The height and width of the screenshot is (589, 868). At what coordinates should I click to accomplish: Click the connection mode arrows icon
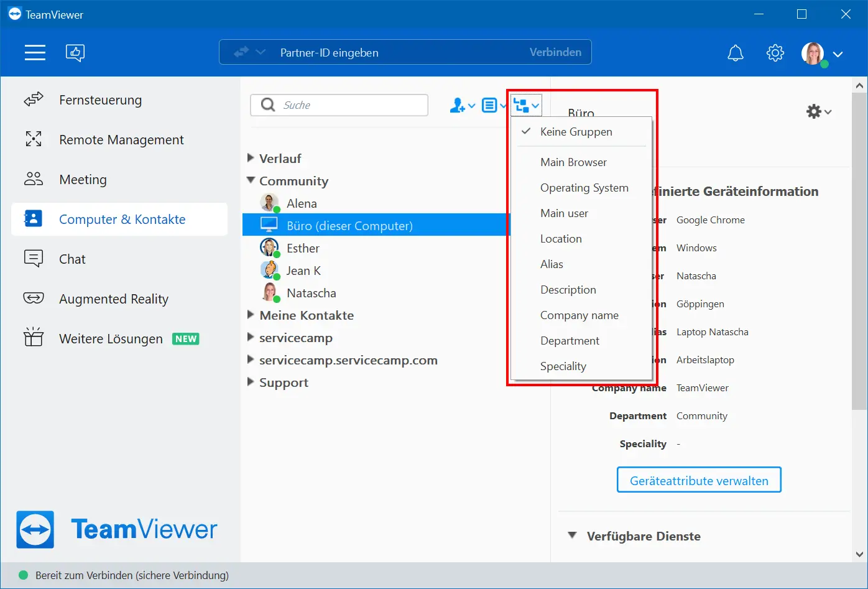click(241, 52)
